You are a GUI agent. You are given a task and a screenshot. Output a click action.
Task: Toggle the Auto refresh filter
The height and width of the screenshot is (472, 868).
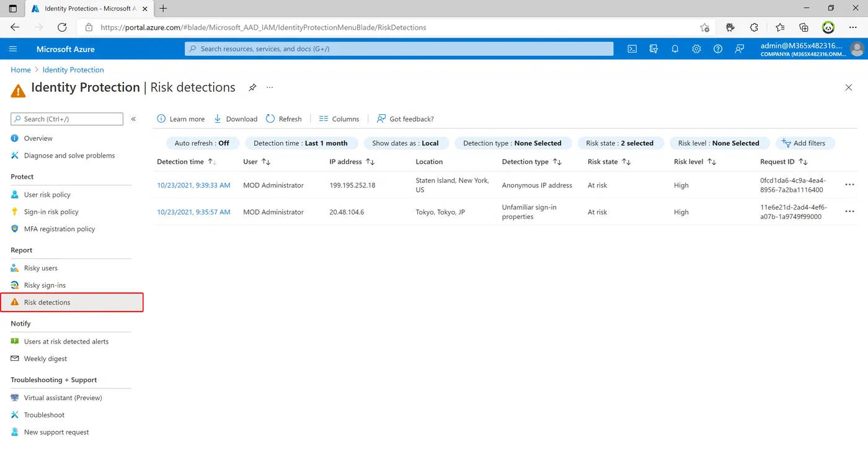pyautogui.click(x=202, y=143)
